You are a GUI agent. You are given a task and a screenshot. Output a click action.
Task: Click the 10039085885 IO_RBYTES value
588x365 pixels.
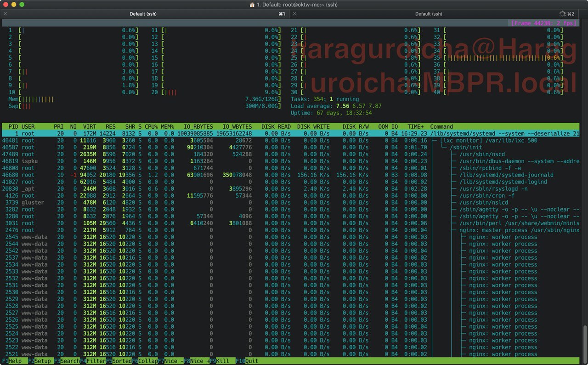(x=196, y=134)
